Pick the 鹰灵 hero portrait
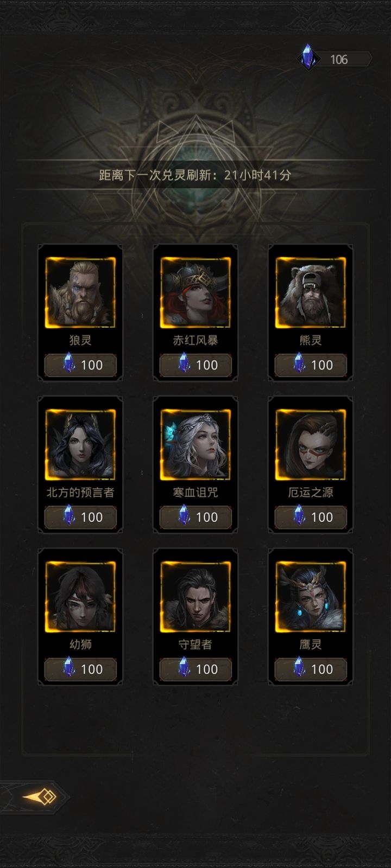This screenshot has height=868, width=391. pyautogui.click(x=311, y=596)
